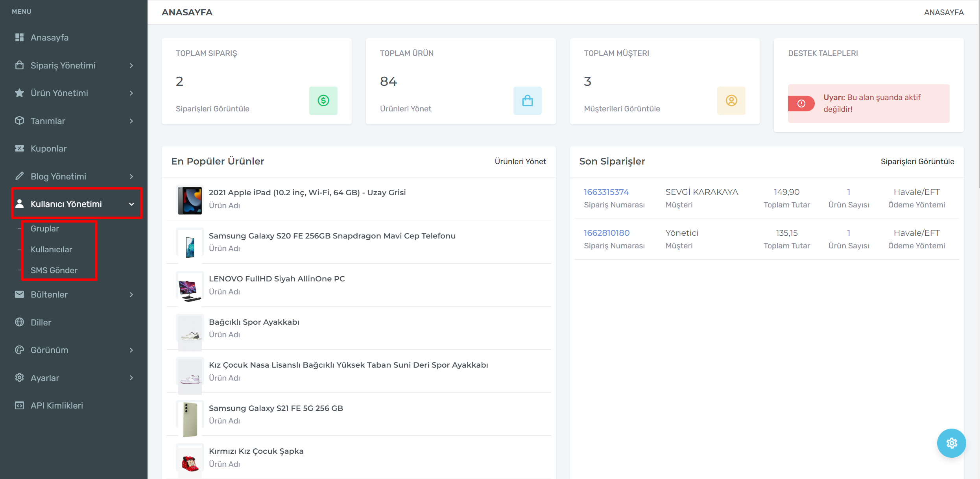Click the Kuponlar ticket icon

point(19,148)
